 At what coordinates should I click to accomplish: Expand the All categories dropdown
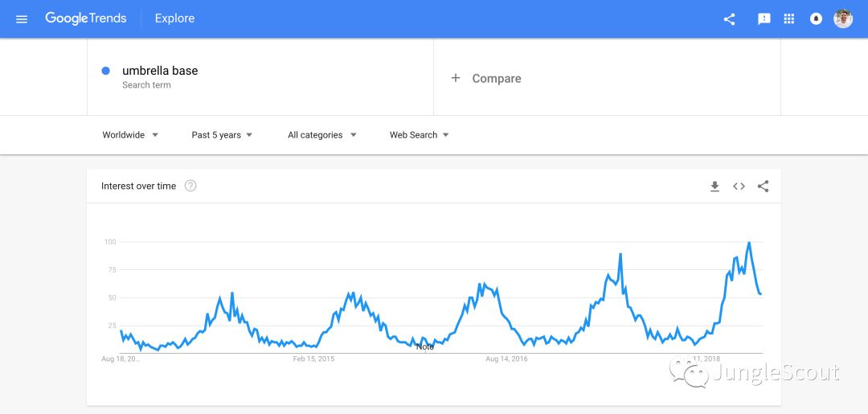pyautogui.click(x=322, y=135)
